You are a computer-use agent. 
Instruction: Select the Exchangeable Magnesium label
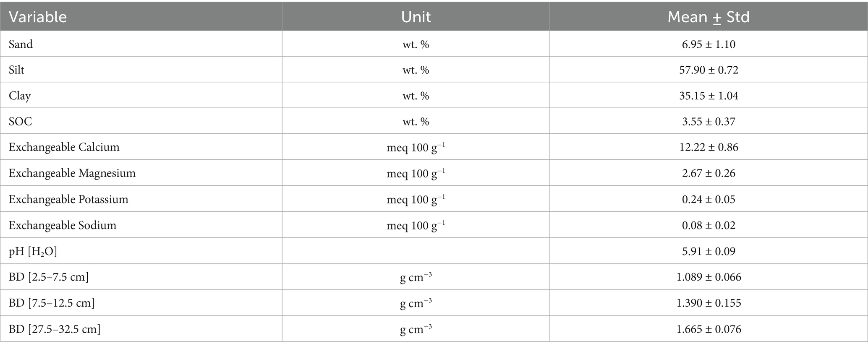pos(72,173)
